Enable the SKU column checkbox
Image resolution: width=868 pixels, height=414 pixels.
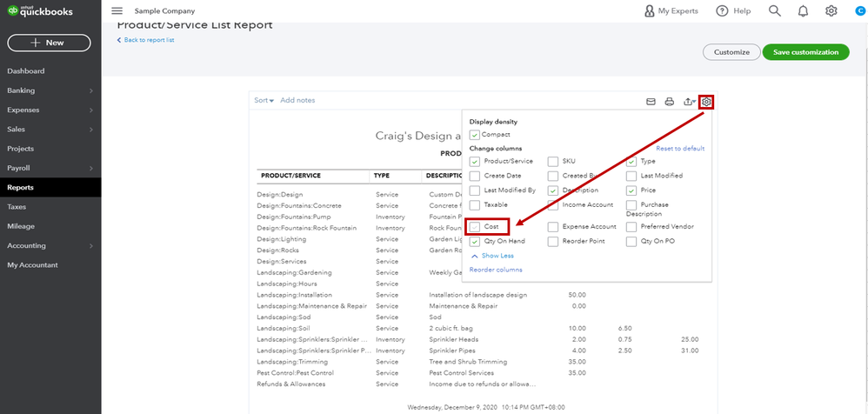coord(553,162)
